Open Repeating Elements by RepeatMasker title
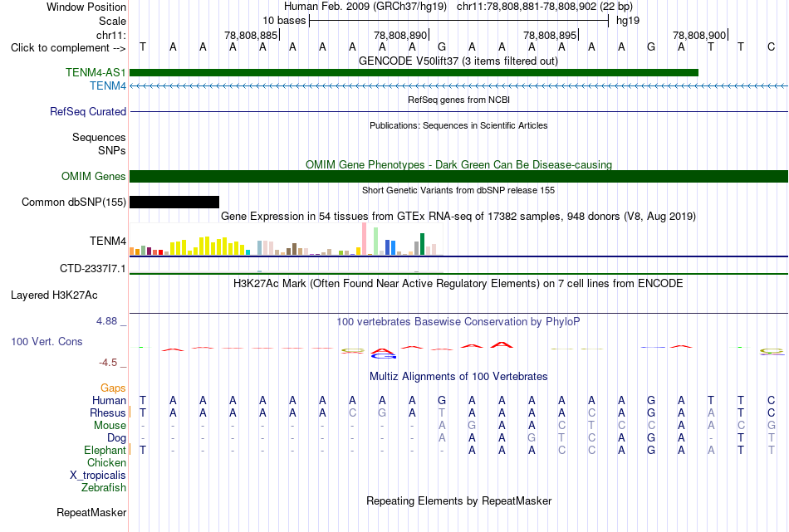789x532 pixels. (458, 501)
